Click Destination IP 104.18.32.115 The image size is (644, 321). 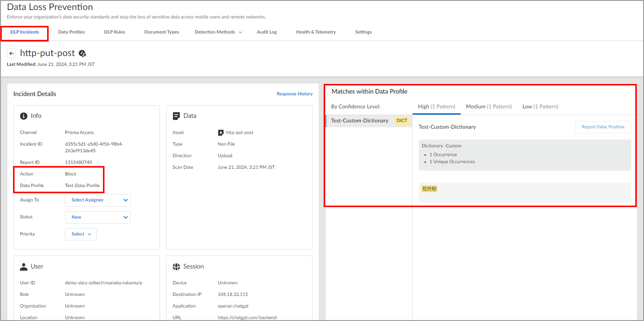click(x=233, y=294)
